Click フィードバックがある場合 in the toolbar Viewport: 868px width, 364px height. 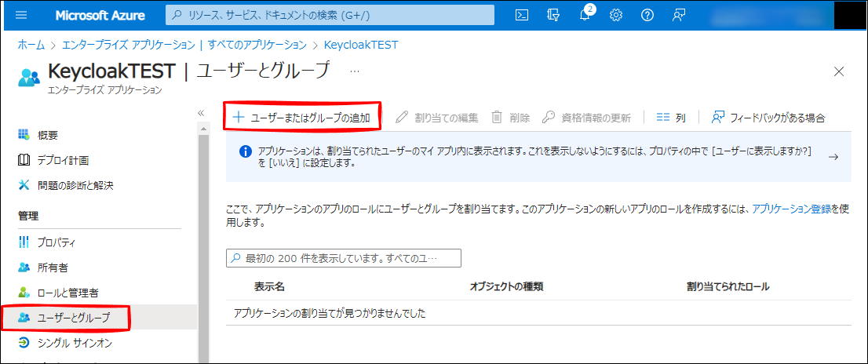pyautogui.click(x=768, y=118)
